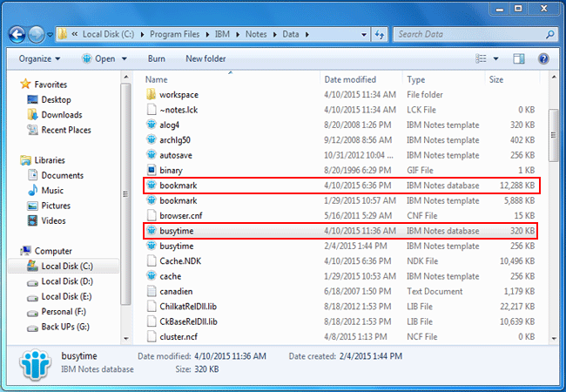Select Local Disk (C:) in address breadcrumb
This screenshot has width=566, height=392.
tap(108, 35)
